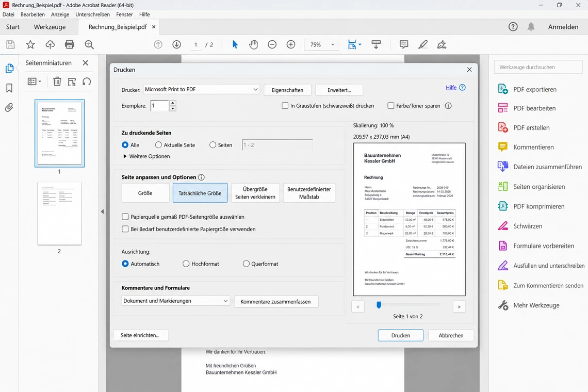This screenshot has width=588, height=392.
Task: Select Hochformat orientation radio button
Action: (186, 264)
